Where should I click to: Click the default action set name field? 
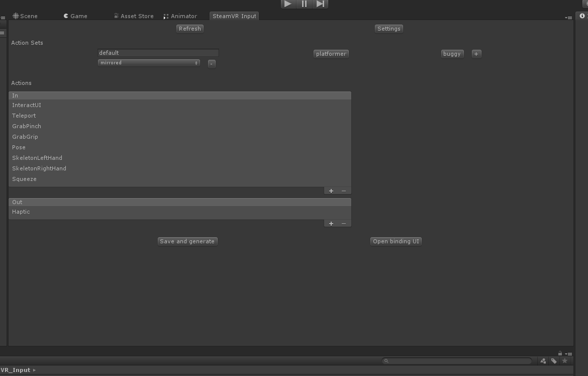tap(158, 53)
